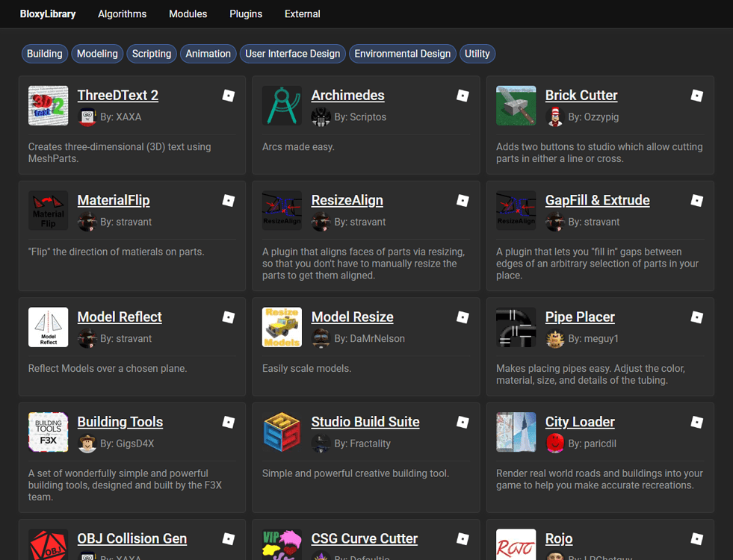733x560 pixels.
Task: Click the Roblox icon on the Brick Cutter card
Action: (696, 96)
